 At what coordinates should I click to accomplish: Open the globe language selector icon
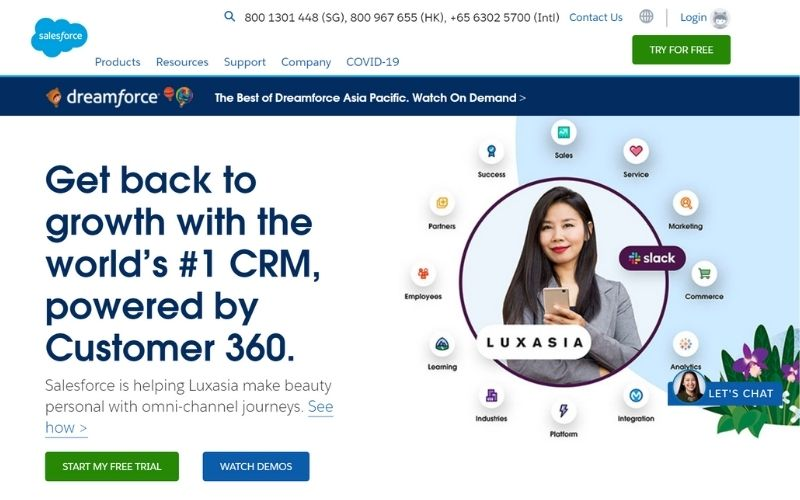pos(646,17)
